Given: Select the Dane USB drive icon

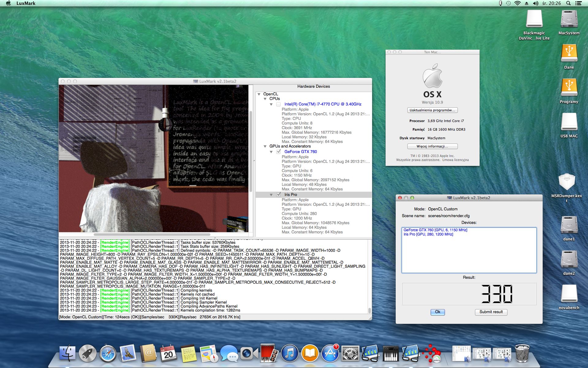Looking at the screenshot, I should pos(569,57).
